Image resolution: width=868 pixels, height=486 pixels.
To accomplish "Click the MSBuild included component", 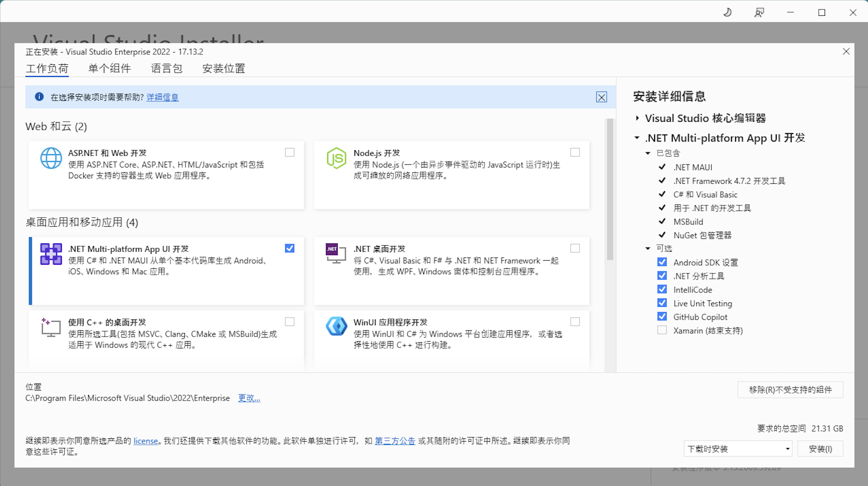I will click(688, 221).
